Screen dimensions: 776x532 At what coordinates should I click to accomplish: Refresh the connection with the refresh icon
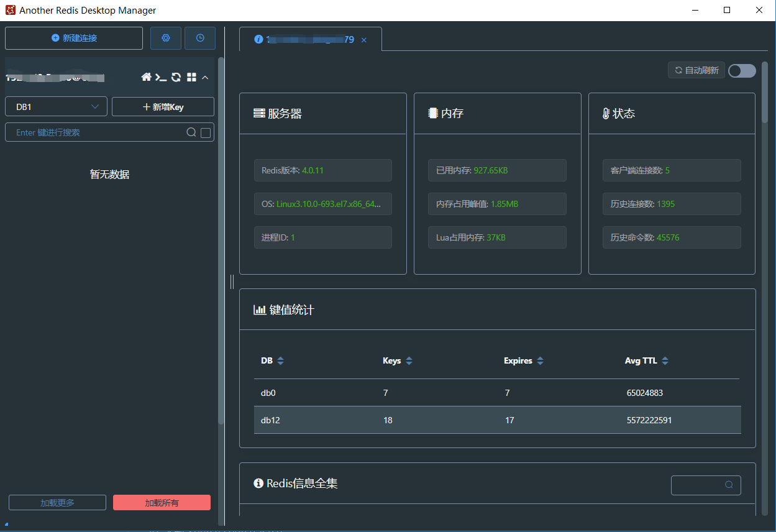pyautogui.click(x=176, y=77)
